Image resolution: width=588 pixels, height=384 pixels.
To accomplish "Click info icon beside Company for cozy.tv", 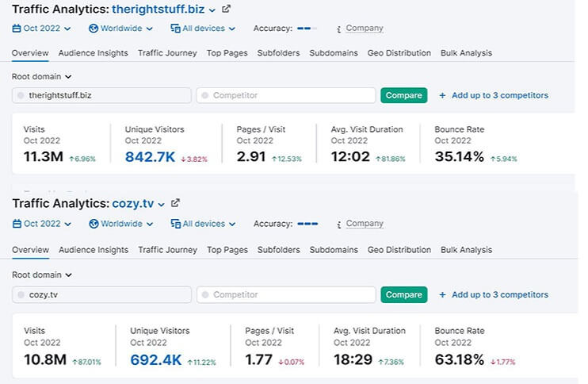I will 338,225.
